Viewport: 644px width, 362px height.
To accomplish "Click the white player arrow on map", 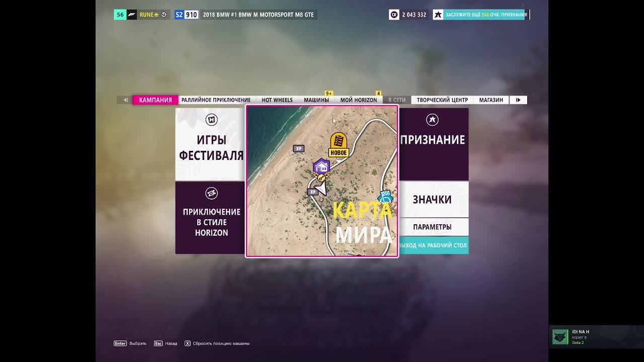I will 321,188.
